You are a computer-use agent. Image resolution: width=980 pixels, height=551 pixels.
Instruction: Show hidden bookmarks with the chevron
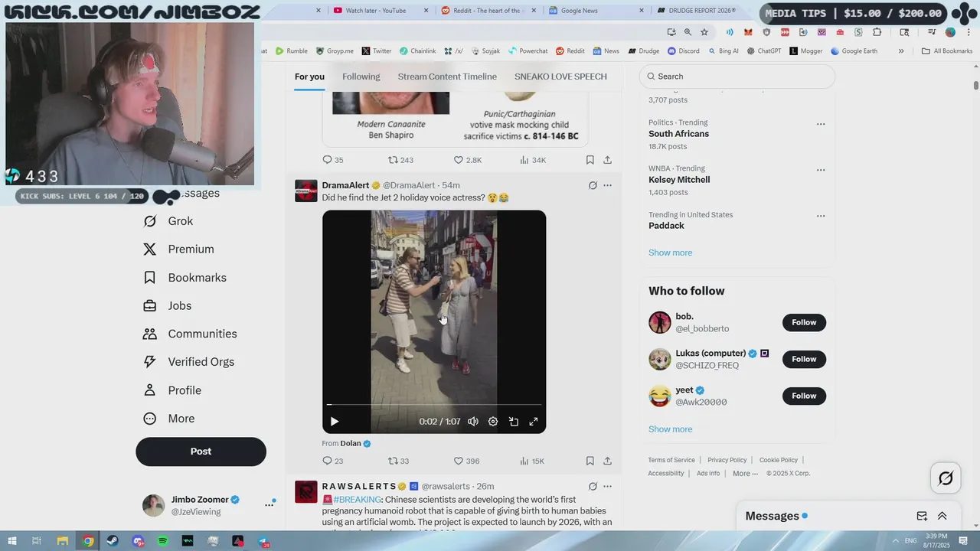(x=901, y=51)
